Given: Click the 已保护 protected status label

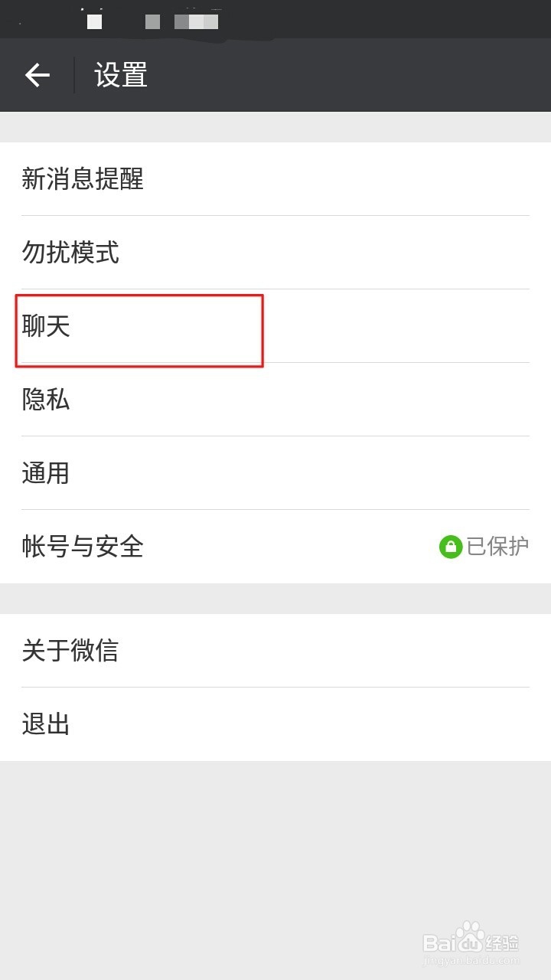Looking at the screenshot, I should pos(497,547).
